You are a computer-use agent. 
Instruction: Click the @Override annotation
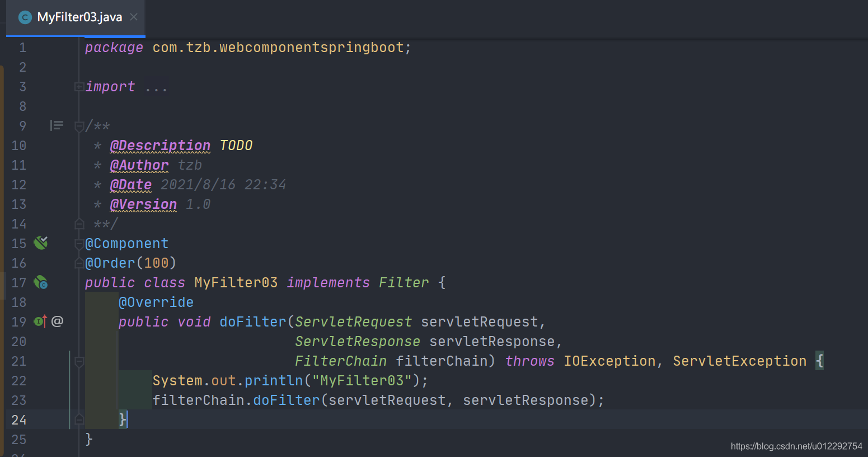tap(156, 302)
